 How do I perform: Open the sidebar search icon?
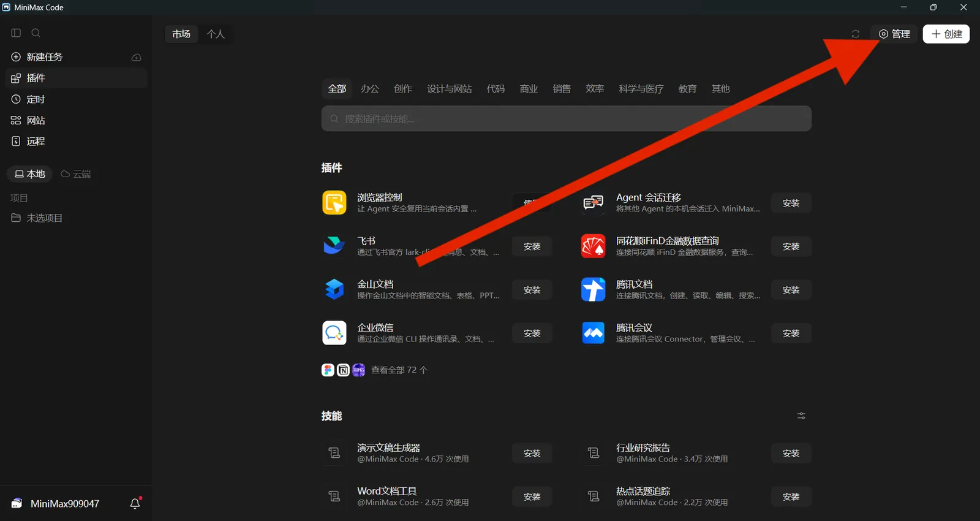pyautogui.click(x=36, y=33)
